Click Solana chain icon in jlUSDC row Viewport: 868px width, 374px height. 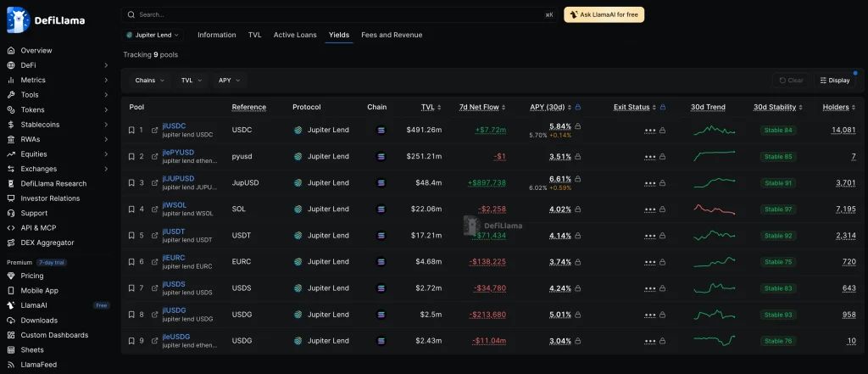(x=381, y=131)
